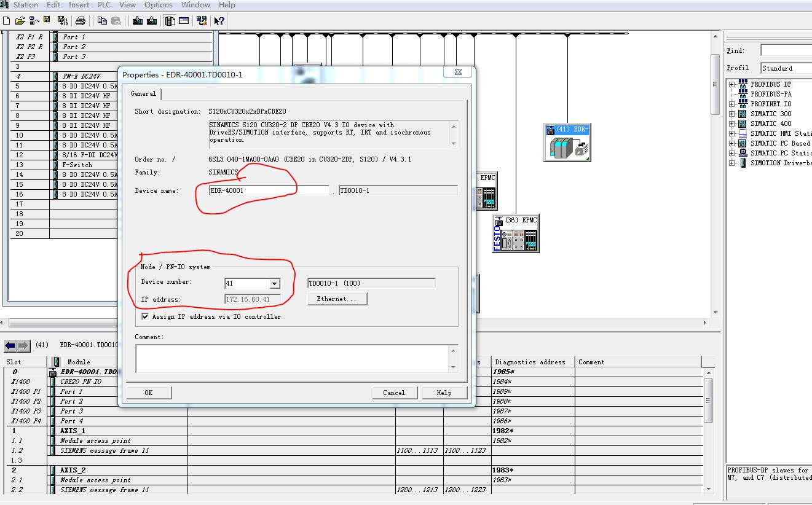Screen dimensions: 812x505
Task: Click the Ethernet... button
Action: [337, 299]
